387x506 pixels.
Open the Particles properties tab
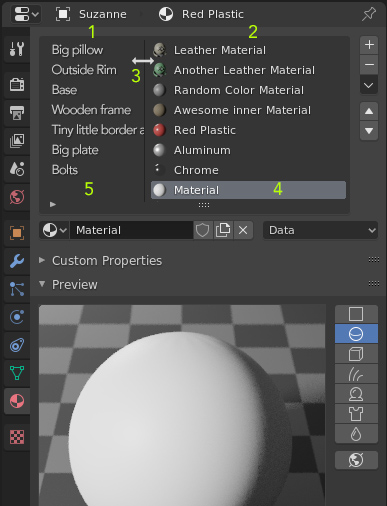[17, 289]
